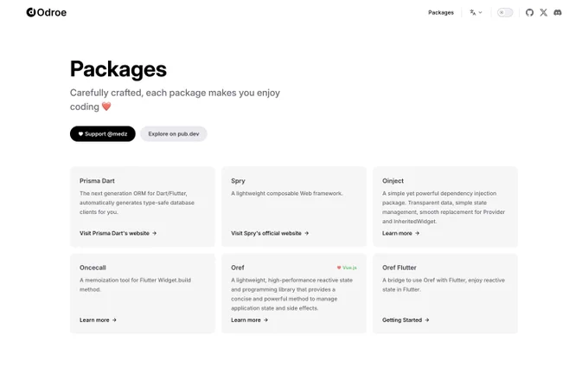Click Learn more on the Oinject card
This screenshot has width=588, height=368.
(400, 233)
